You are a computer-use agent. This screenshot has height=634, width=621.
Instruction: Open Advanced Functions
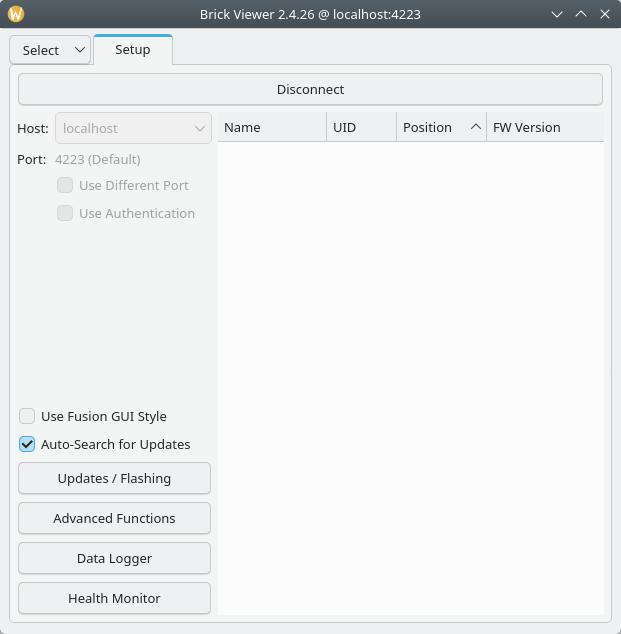point(114,518)
